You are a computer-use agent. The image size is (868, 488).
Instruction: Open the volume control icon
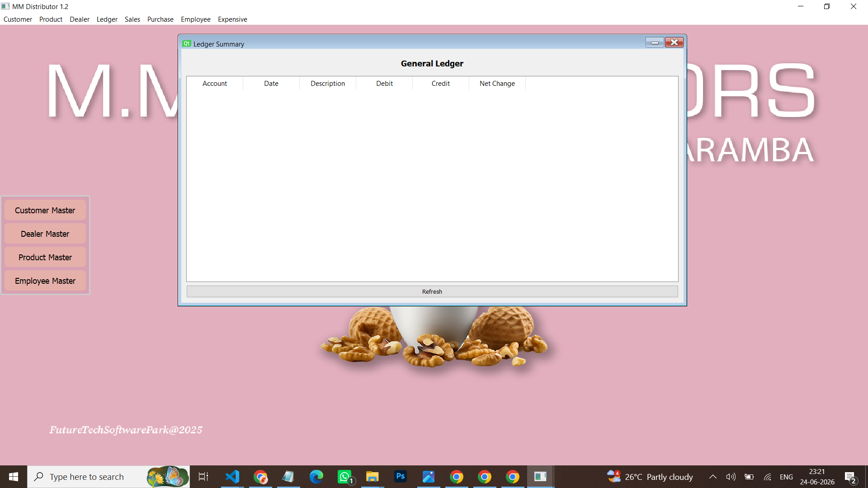[731, 477]
